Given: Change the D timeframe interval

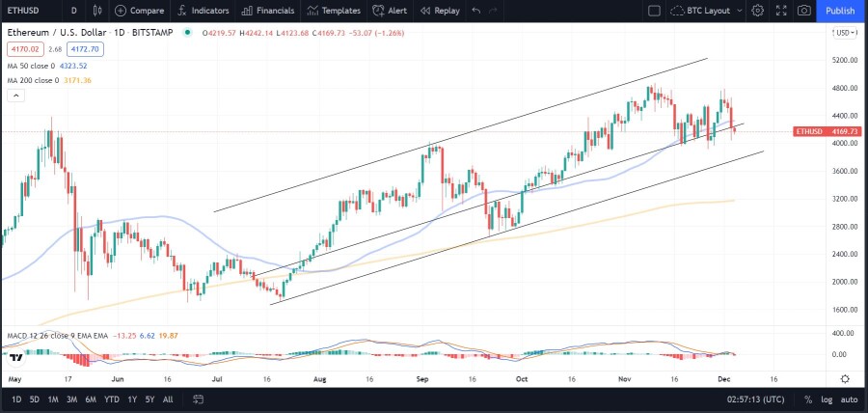Looking at the screenshot, I should [x=73, y=11].
